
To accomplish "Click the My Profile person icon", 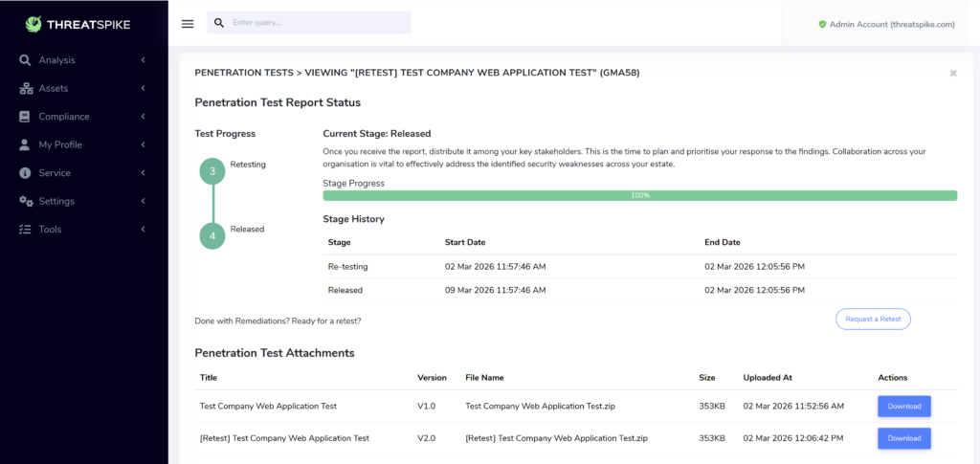I will click(x=25, y=144).
